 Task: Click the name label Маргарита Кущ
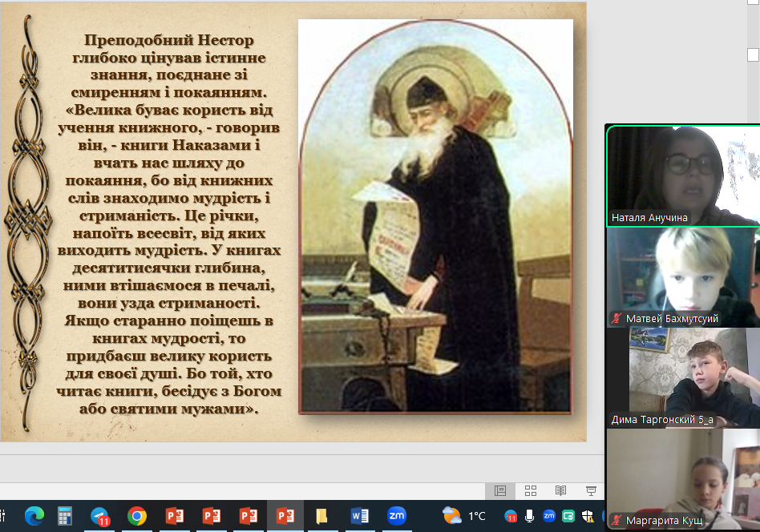tap(664, 520)
